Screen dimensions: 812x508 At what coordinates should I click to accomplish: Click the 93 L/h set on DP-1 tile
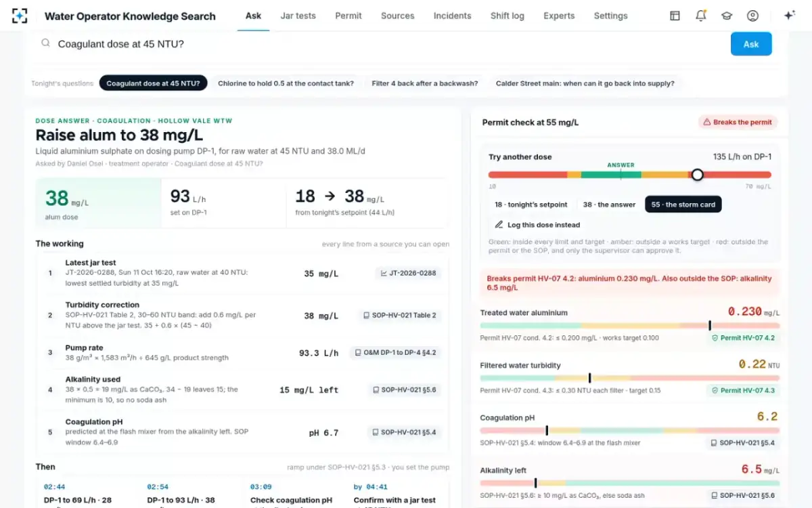click(224, 203)
